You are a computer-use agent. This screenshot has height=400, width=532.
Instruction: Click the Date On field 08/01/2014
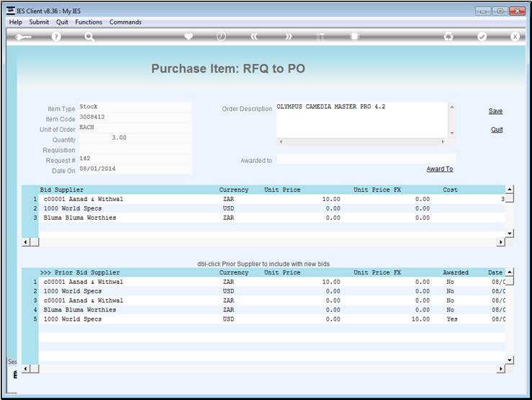pyautogui.click(x=135, y=169)
